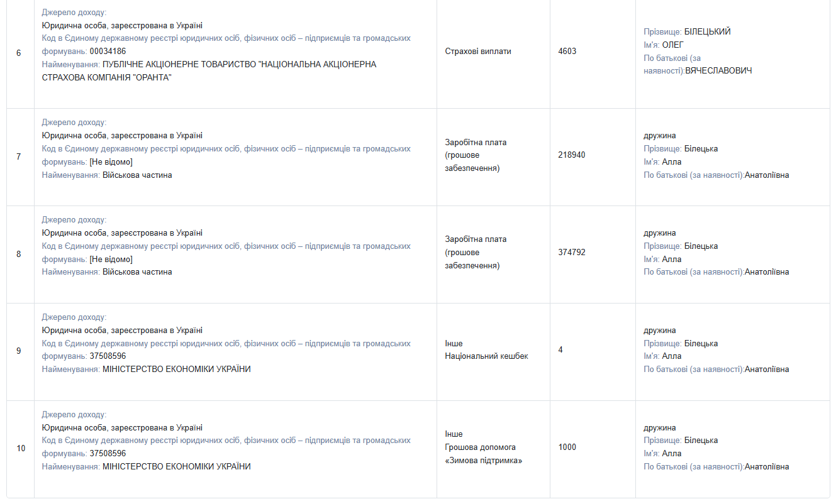Image resolution: width=836 pixels, height=504 pixels.
Task: Click the «Зимова підтримка» text
Action: [x=484, y=461]
